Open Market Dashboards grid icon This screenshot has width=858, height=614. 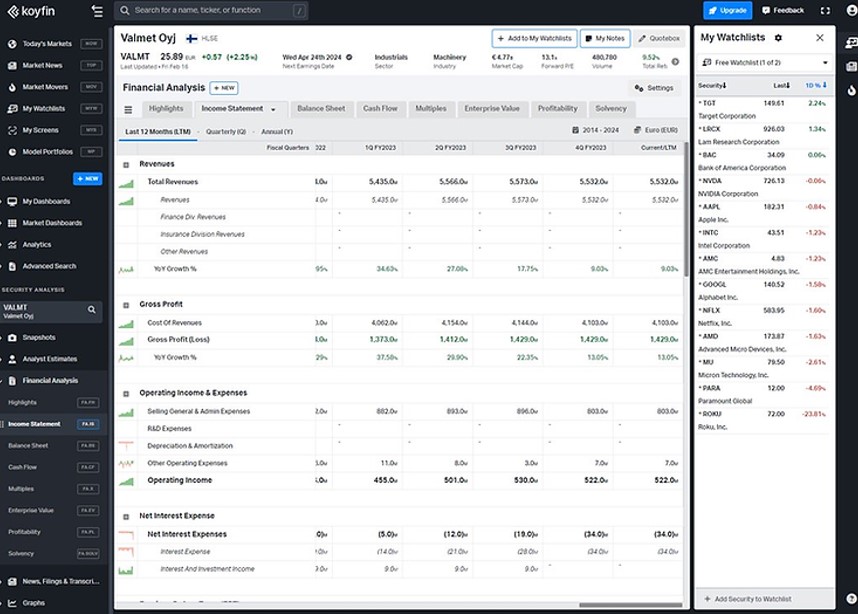tap(12, 223)
